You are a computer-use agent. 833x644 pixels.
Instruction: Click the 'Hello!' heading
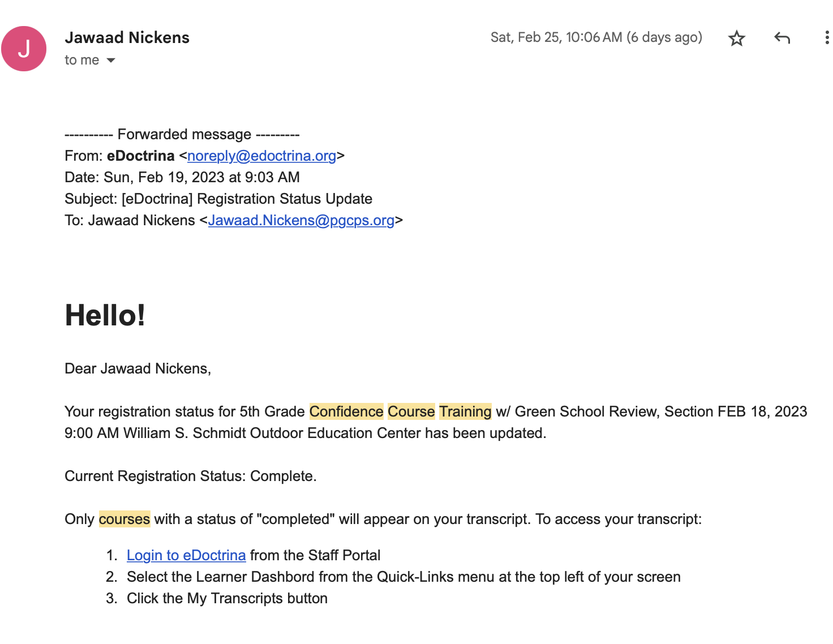[105, 315]
